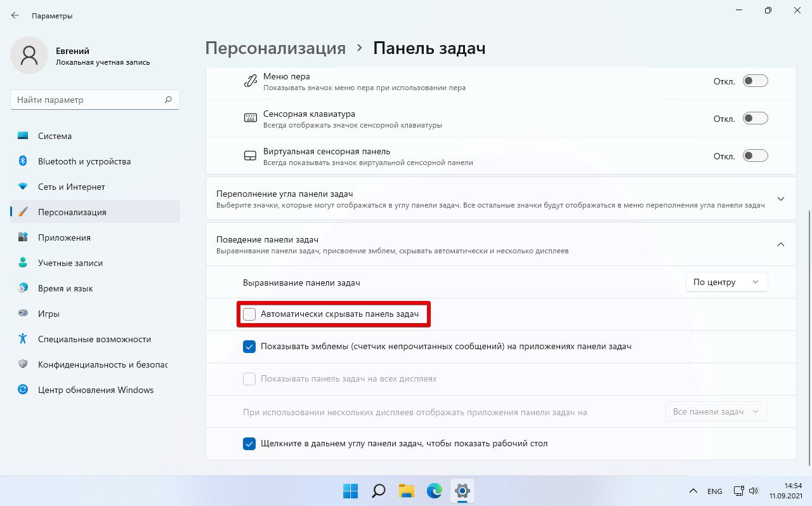Open the По центру alignment dropdown
This screenshot has height=506, width=812.
click(727, 282)
